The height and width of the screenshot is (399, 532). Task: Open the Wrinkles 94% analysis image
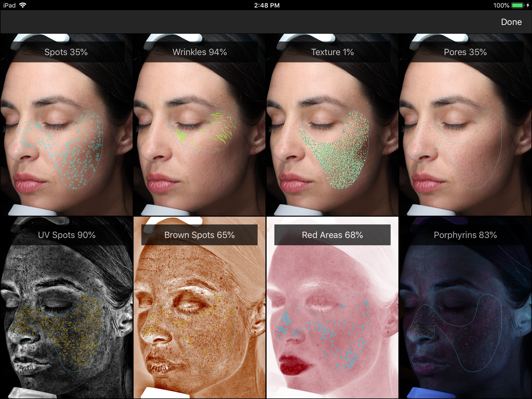pyautogui.click(x=199, y=124)
